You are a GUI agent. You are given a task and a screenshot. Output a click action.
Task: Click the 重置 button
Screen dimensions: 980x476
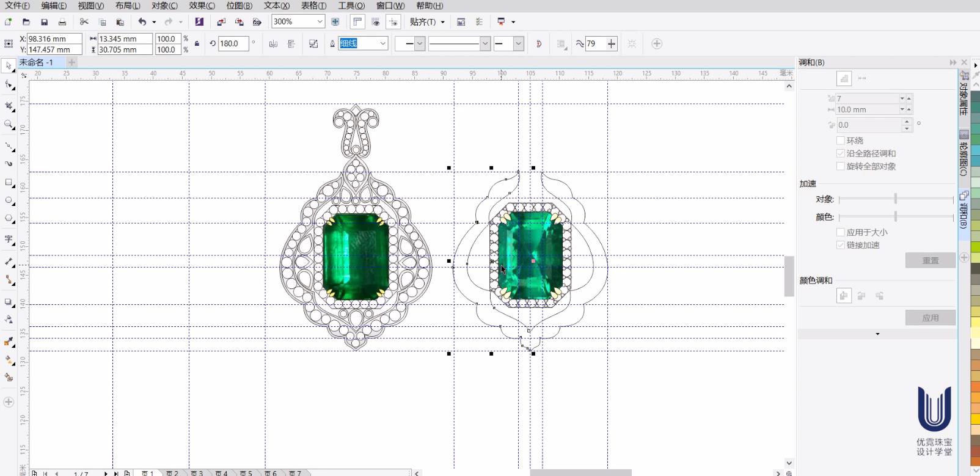pos(931,260)
